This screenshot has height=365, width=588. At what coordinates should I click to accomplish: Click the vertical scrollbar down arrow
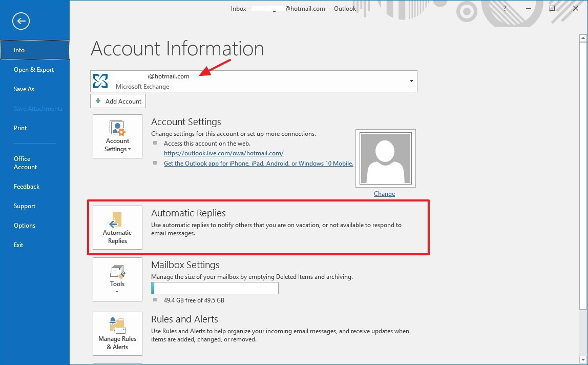coord(583,360)
